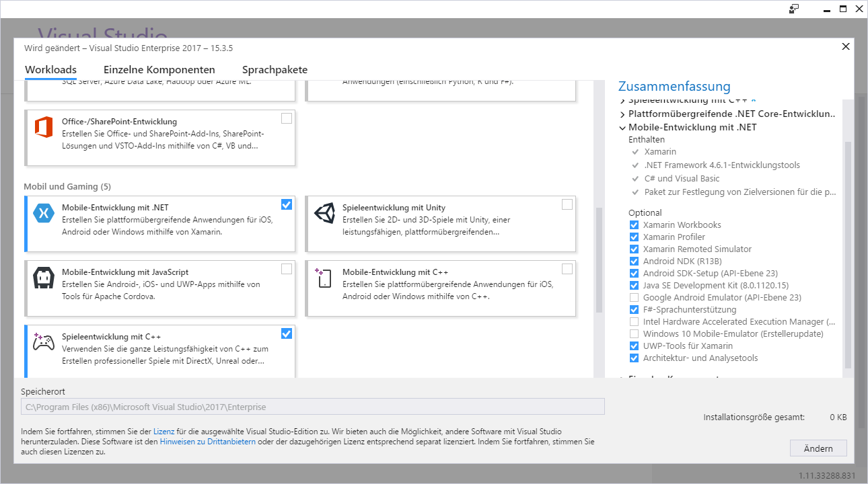Screen dimensions: 868x484
Task: Click the Xamarin icon for Mobile-Entwicklung mit .NET
Action: click(x=43, y=213)
